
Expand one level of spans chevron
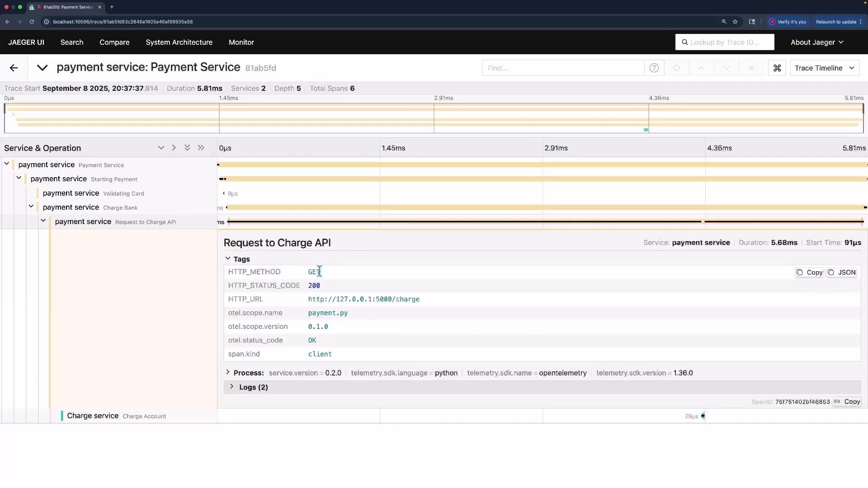[x=161, y=148]
